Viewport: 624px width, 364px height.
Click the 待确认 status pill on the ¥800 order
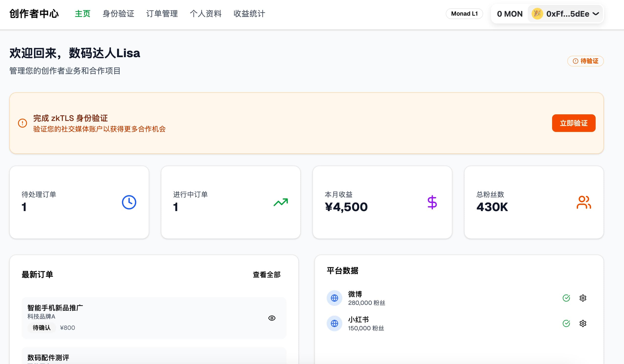click(42, 328)
